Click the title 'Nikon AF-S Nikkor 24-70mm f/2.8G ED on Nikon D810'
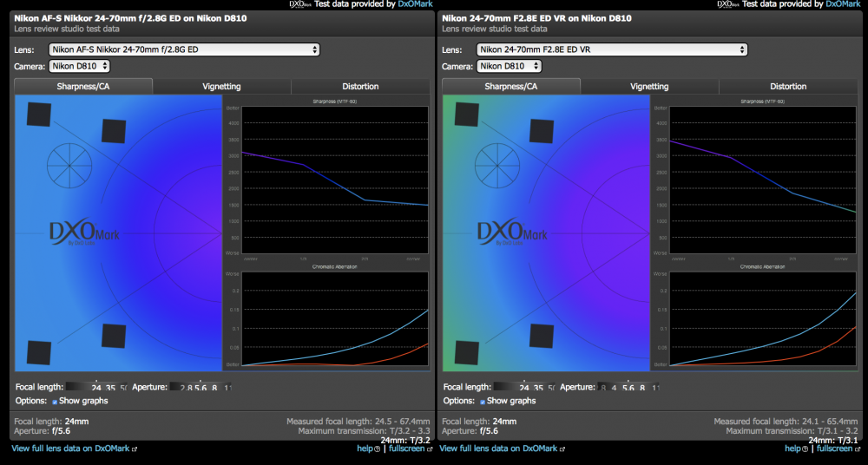868x465 pixels. point(131,18)
